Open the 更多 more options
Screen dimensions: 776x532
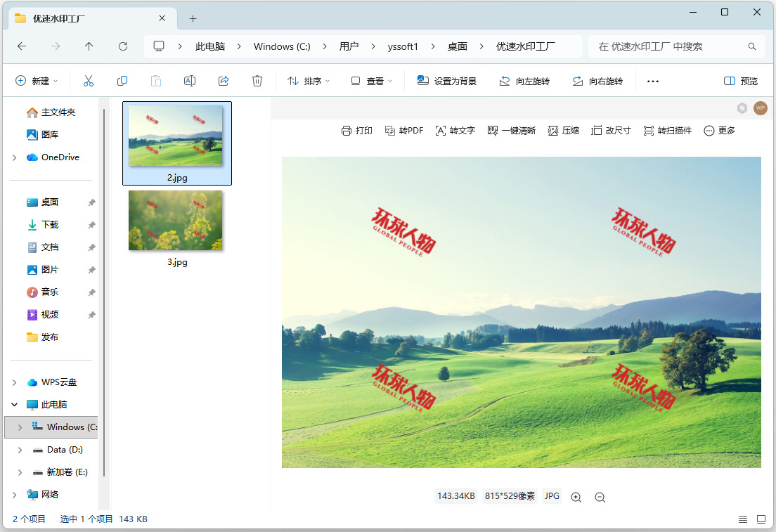coord(720,131)
